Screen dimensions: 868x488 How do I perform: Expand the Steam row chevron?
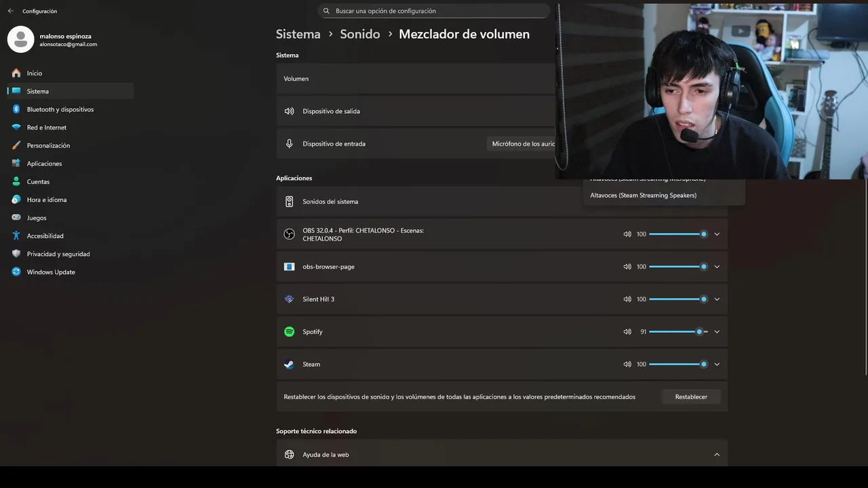[x=717, y=364]
